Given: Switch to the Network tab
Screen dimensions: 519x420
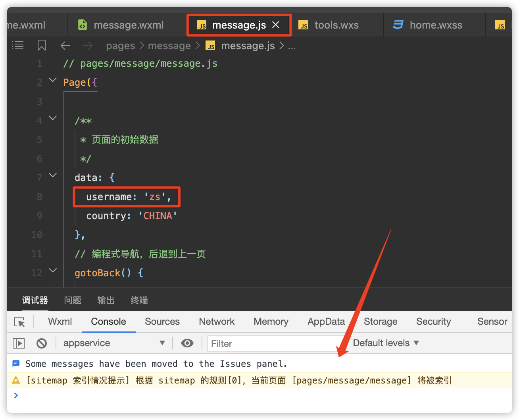Looking at the screenshot, I should click(x=217, y=322).
